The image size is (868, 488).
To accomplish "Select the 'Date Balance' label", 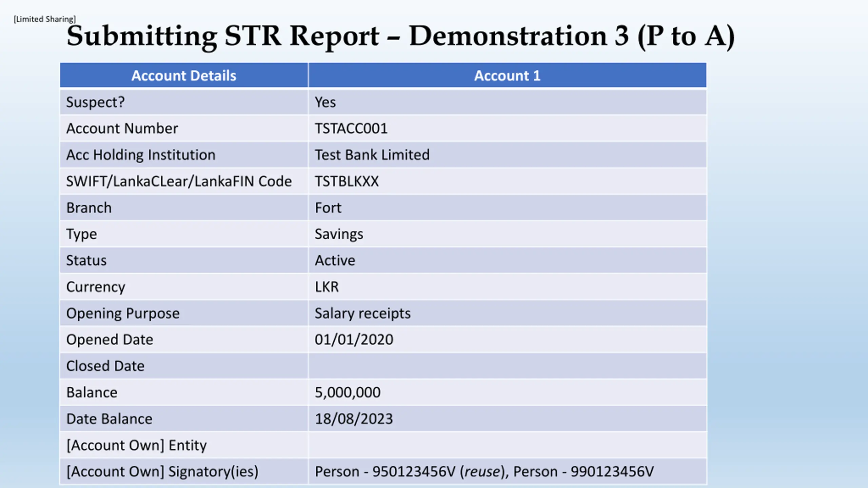I will point(109,419).
